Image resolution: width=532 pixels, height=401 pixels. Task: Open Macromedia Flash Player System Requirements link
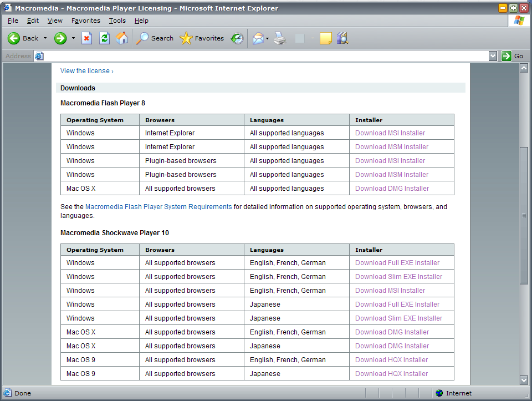click(x=158, y=207)
